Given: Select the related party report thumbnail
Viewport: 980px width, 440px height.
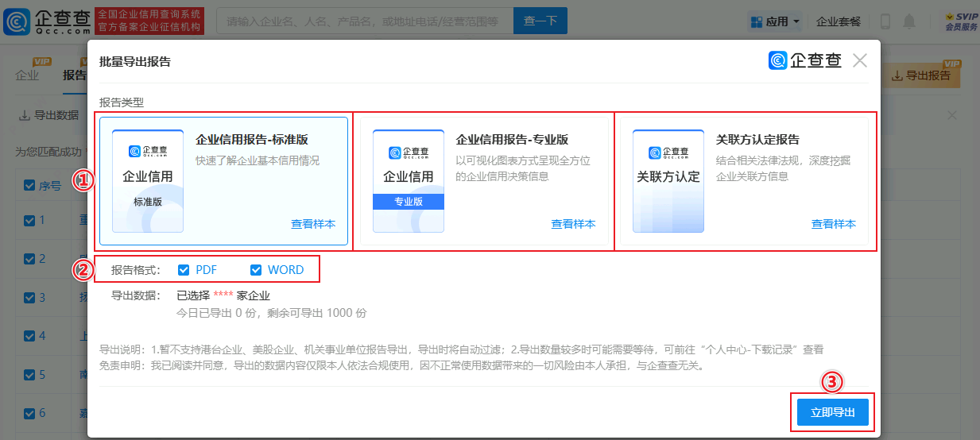Looking at the screenshot, I should 668,181.
